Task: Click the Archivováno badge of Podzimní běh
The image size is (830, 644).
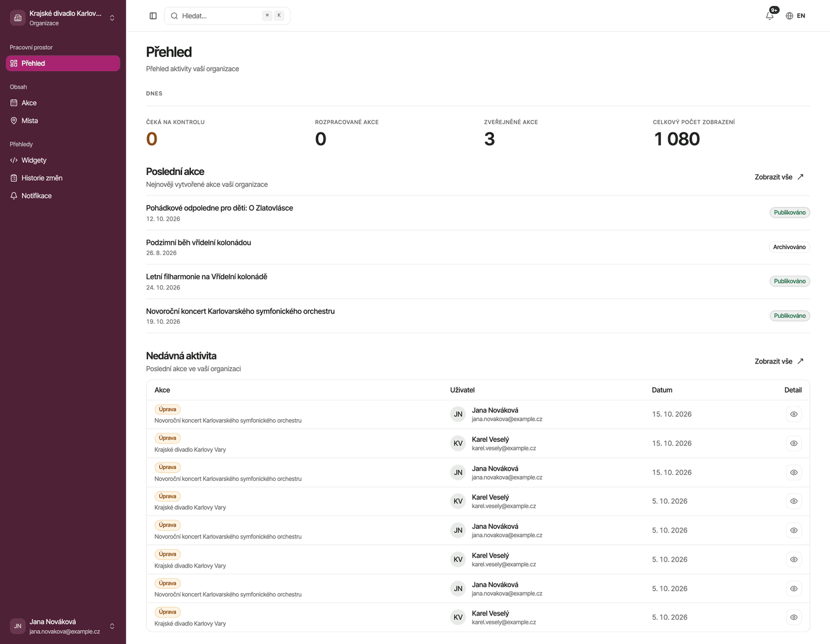Action: [789, 247]
